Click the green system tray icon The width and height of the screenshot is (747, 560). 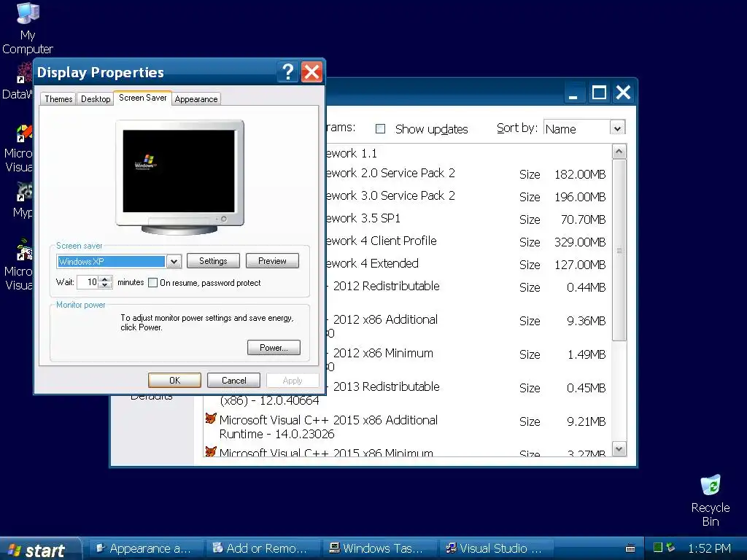[x=658, y=548]
